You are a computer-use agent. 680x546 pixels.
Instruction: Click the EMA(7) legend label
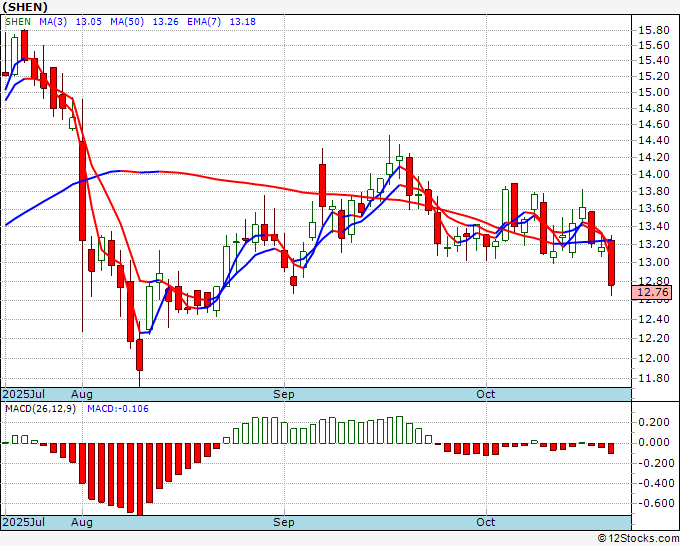tap(204, 22)
